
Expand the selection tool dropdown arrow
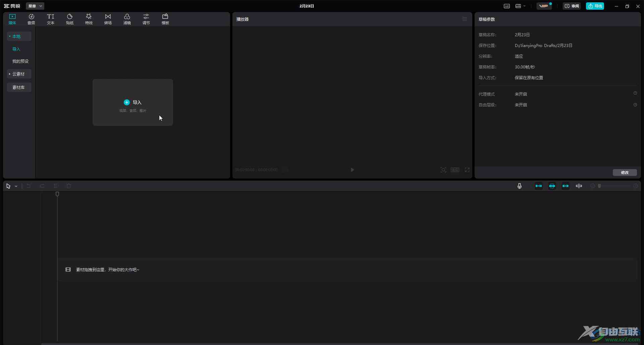click(16, 186)
